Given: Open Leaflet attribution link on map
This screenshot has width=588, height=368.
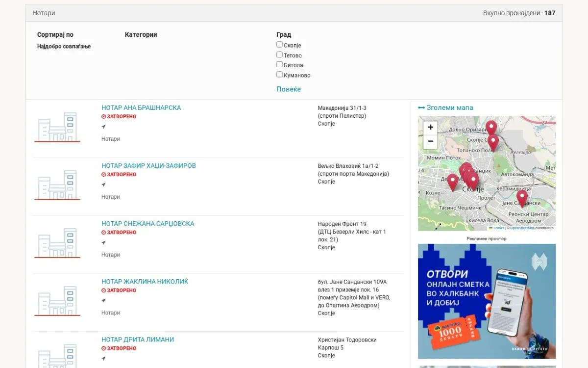Looking at the screenshot, I should tap(497, 228).
